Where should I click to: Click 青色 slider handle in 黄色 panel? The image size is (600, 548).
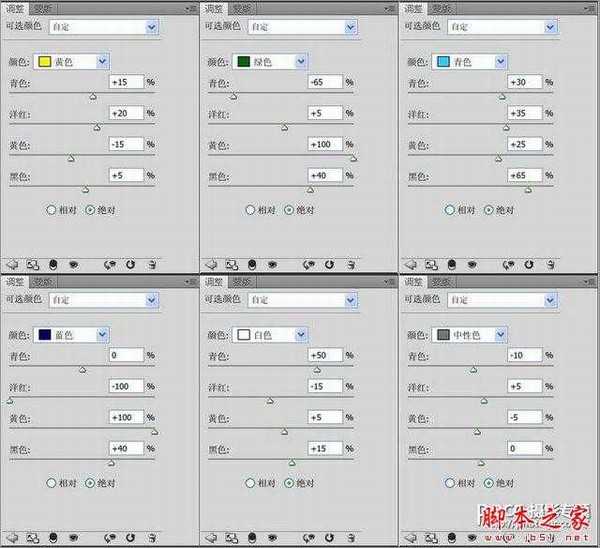[x=93, y=97]
